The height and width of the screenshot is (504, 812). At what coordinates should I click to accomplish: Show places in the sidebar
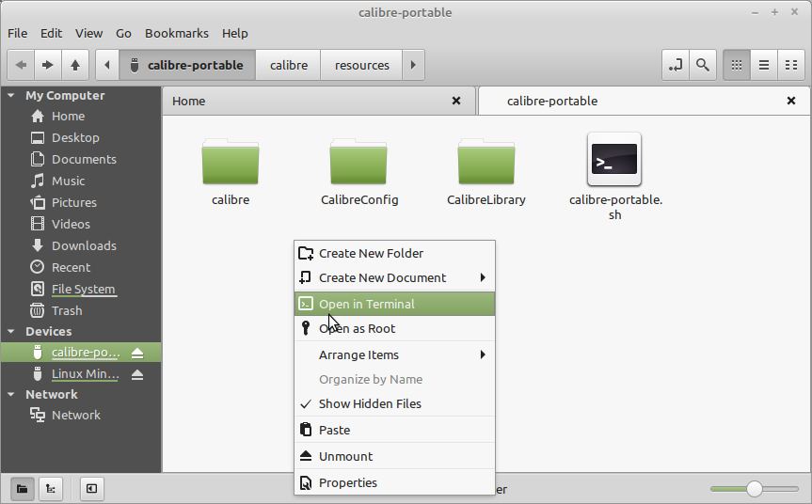pos(23,488)
